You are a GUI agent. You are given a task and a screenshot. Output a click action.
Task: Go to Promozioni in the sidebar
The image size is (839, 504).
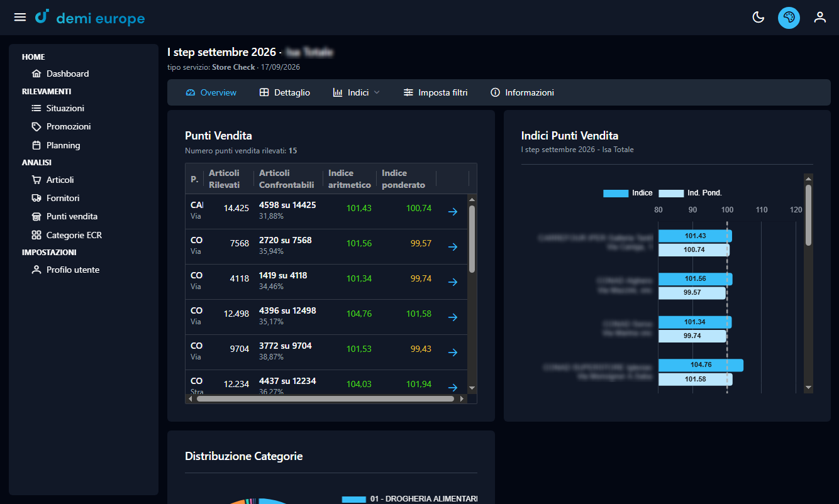point(69,126)
